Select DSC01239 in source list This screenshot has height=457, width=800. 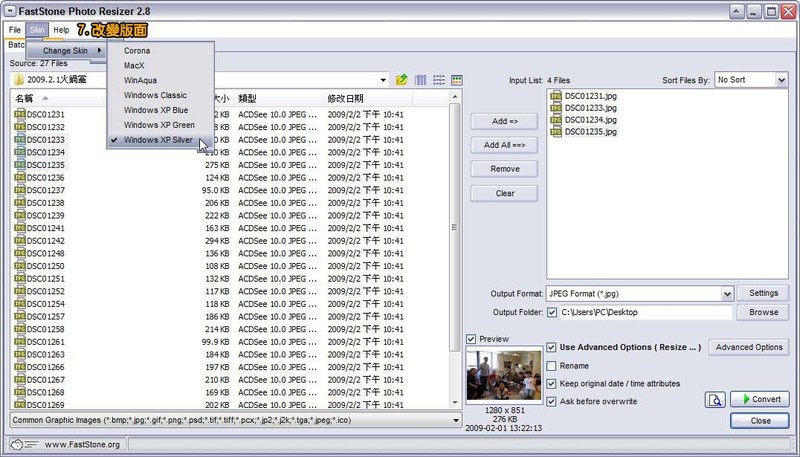click(45, 215)
